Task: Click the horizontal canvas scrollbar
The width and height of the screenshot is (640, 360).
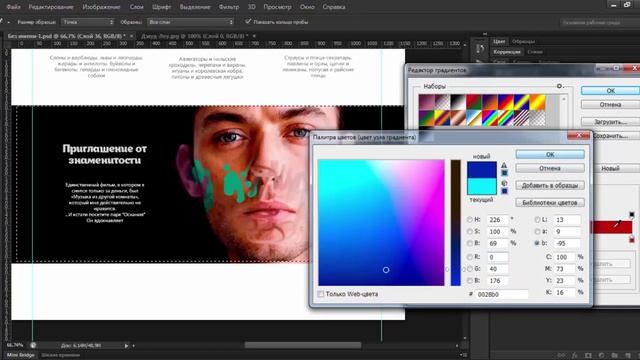Action: pos(303,345)
